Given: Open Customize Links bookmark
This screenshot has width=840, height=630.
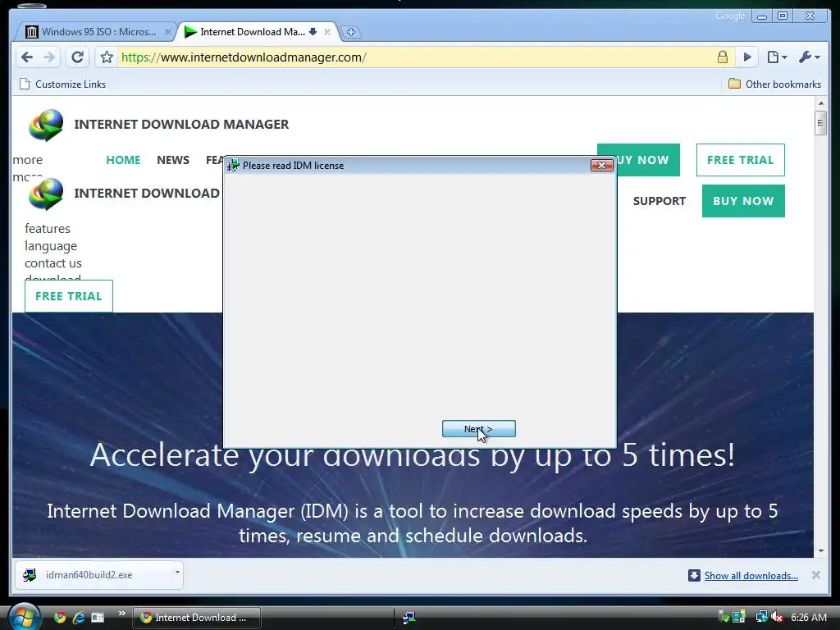Looking at the screenshot, I should coord(63,84).
